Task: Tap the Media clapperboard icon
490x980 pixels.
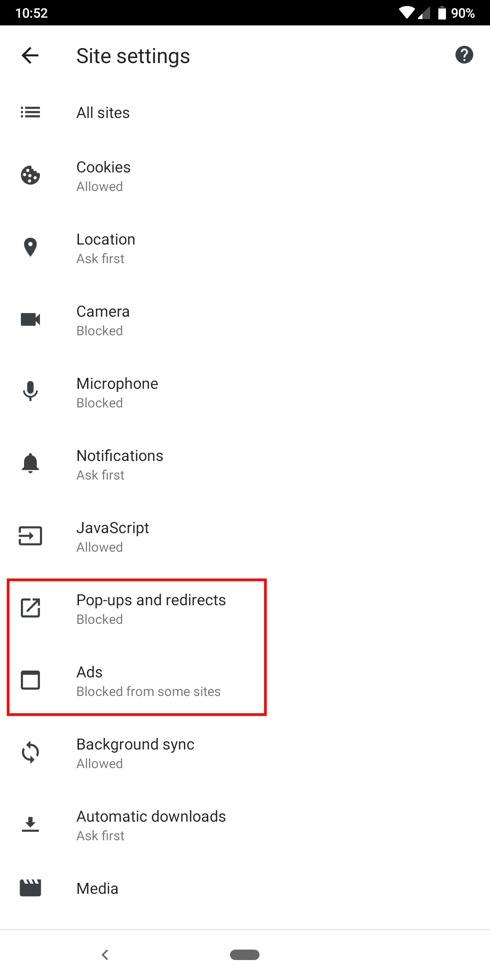Action: click(30, 888)
